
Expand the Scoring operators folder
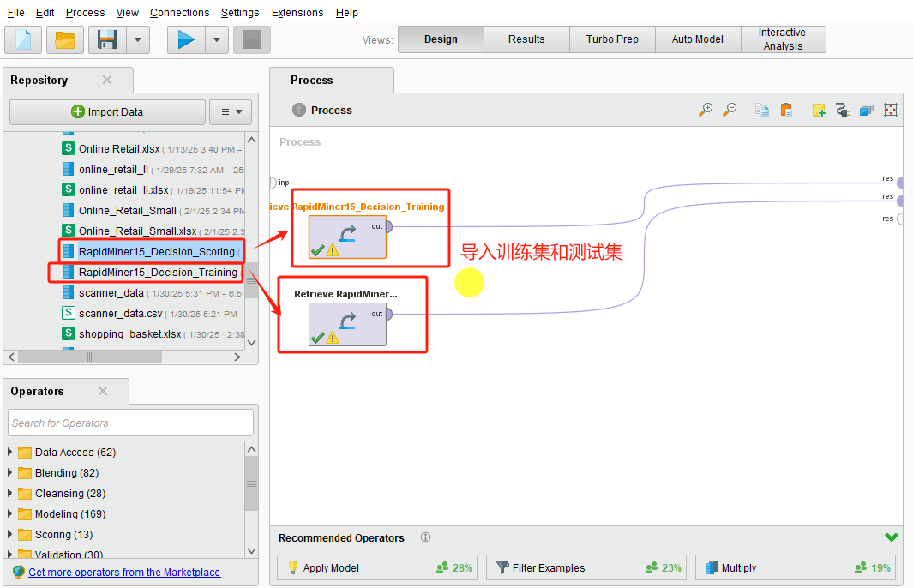coord(10,534)
